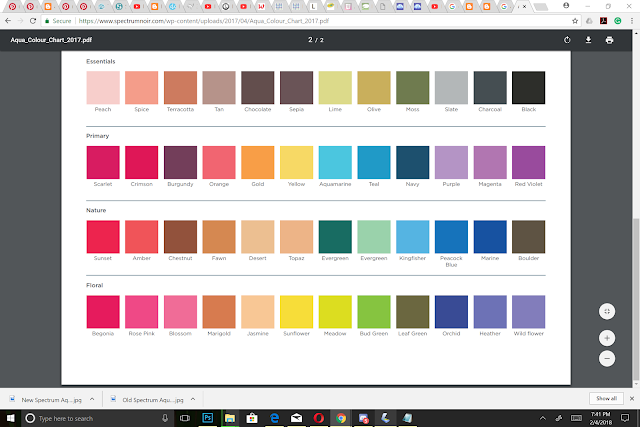
Task: Select the Primary section heading
Action: (98, 136)
